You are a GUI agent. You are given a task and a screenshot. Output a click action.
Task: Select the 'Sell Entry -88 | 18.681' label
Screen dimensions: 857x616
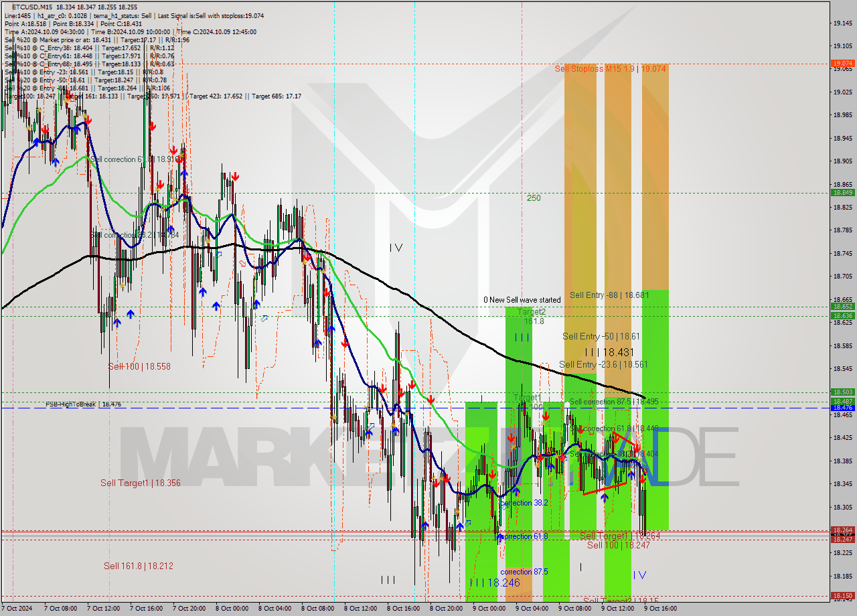[609, 295]
